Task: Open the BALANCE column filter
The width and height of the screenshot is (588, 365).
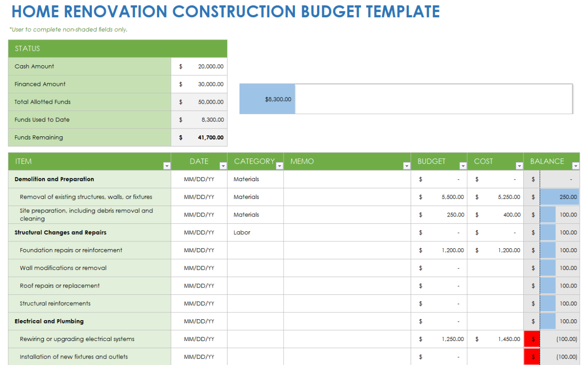Action: (x=575, y=166)
